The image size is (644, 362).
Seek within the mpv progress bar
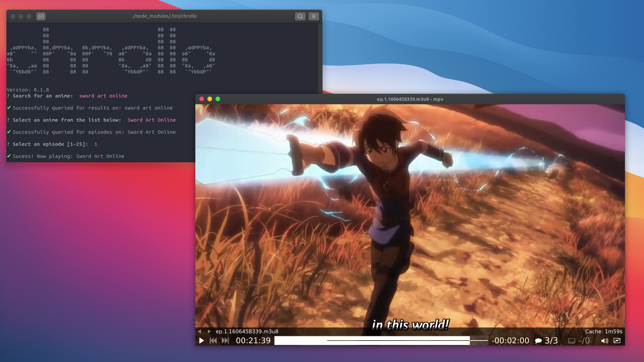(x=381, y=341)
